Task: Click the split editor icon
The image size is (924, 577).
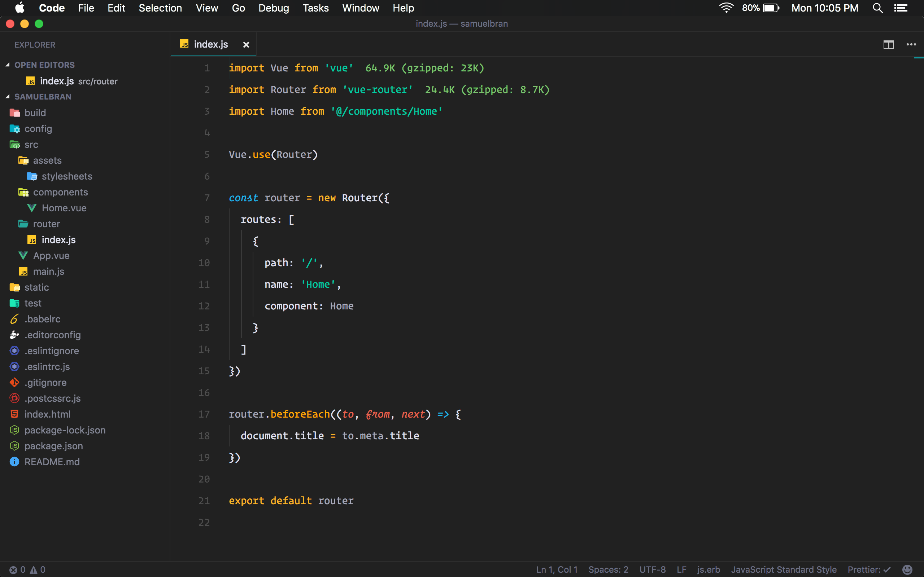Action: (889, 45)
